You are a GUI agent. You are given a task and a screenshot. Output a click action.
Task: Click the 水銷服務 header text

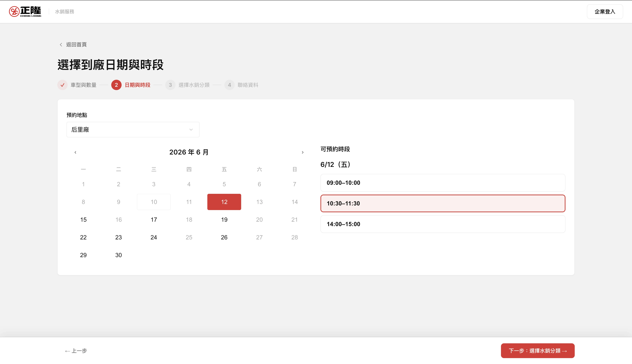[x=64, y=11]
